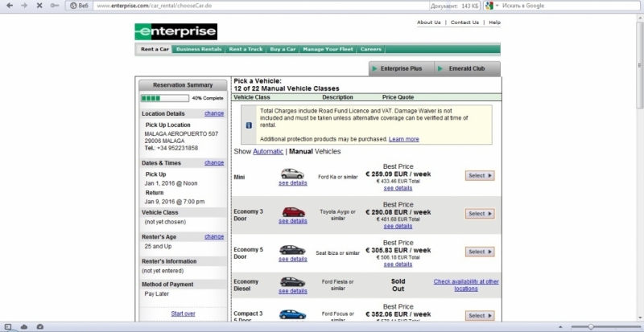644x332 pixels.
Task: Click the Enterprise logo
Action: click(x=175, y=32)
